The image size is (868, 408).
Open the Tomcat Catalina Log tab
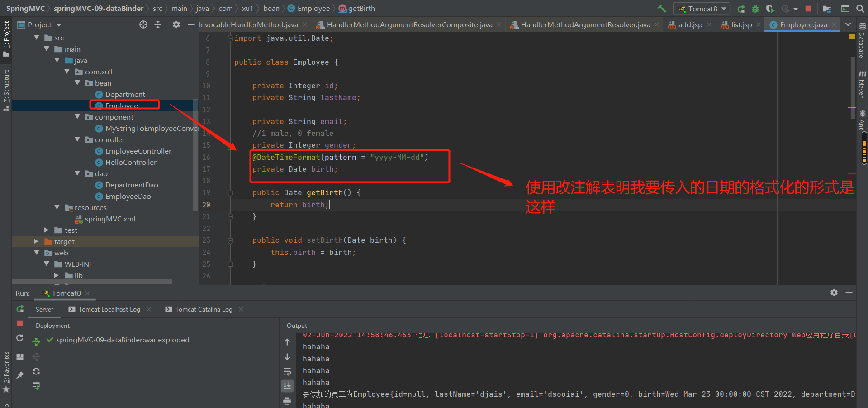(199, 309)
